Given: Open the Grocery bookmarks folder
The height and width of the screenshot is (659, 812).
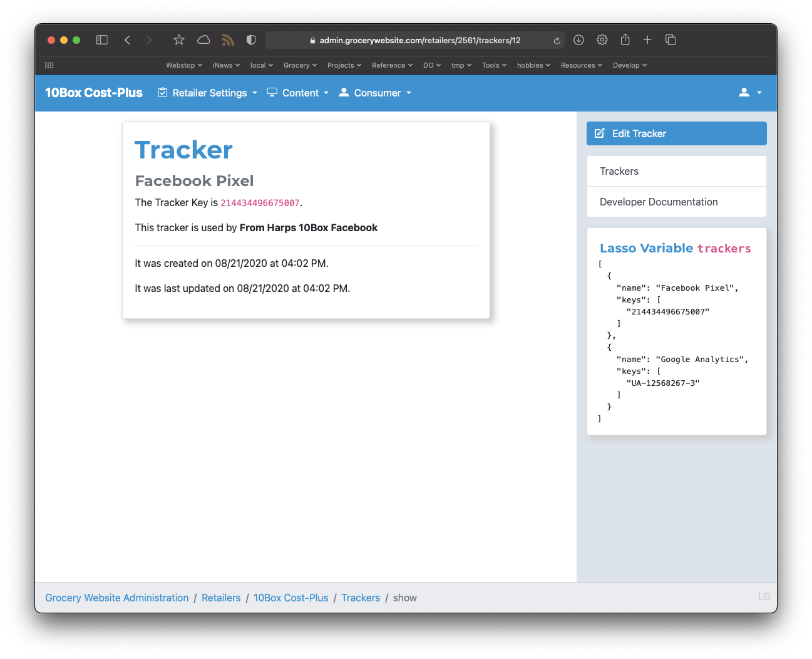Looking at the screenshot, I should pos(300,65).
